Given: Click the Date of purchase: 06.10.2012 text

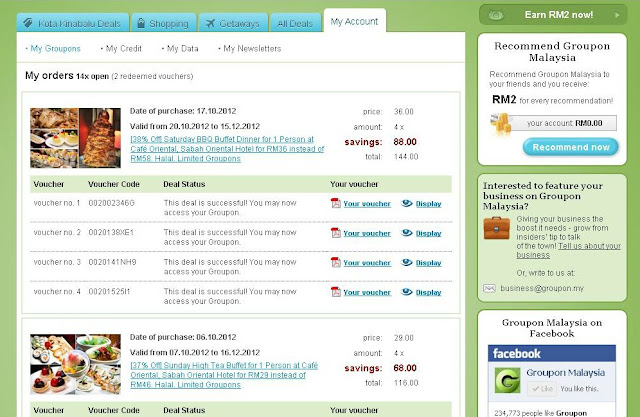Looking at the screenshot, I should click(x=183, y=337).
